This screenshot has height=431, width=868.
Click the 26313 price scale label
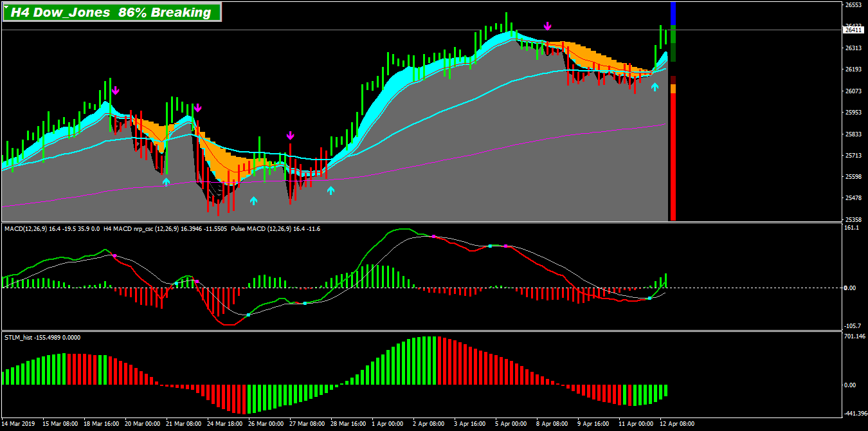pyautogui.click(x=853, y=48)
